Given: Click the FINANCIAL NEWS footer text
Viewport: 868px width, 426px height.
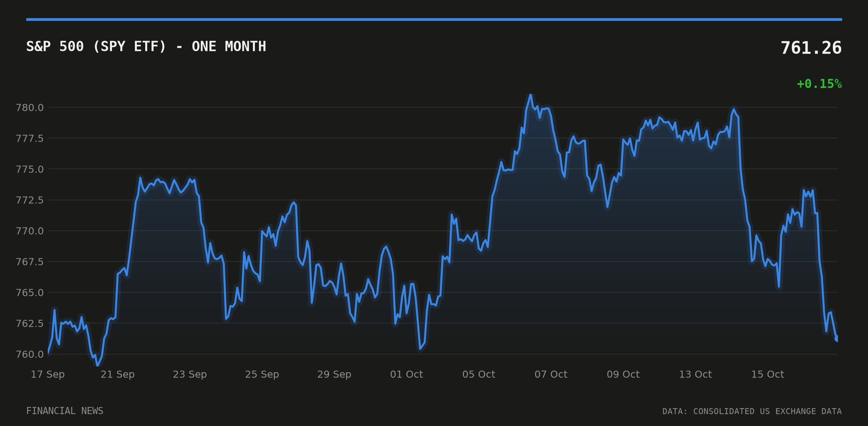Looking at the screenshot, I should click(65, 411).
